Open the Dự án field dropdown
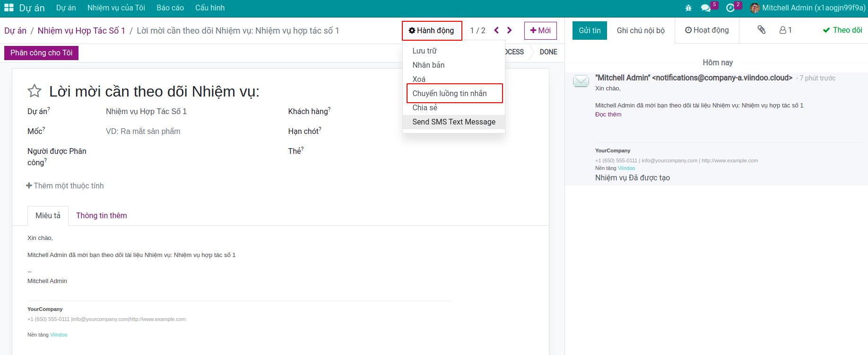Screen dimensions: 868x355 [x=189, y=111]
